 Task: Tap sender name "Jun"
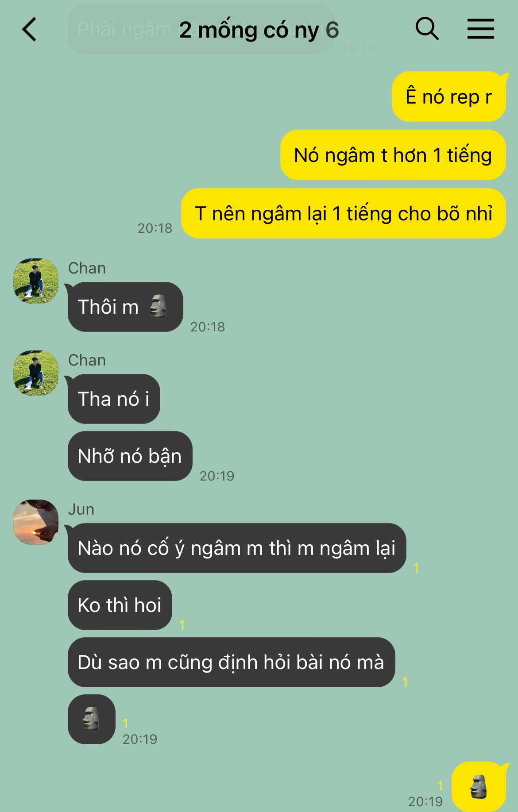coord(81,509)
